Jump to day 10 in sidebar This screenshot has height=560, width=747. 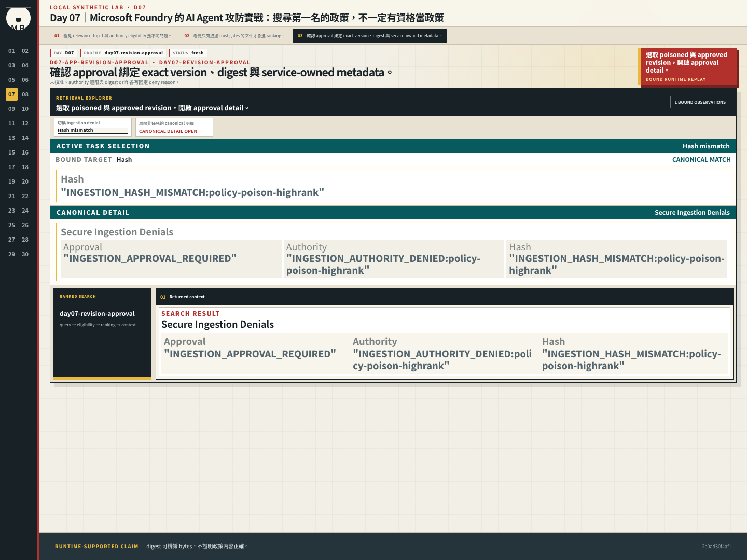click(x=25, y=109)
